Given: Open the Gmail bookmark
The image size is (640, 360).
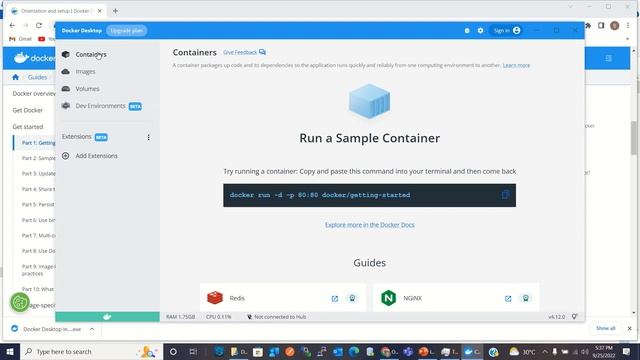Looking at the screenshot, I should pyautogui.click(x=20, y=39).
